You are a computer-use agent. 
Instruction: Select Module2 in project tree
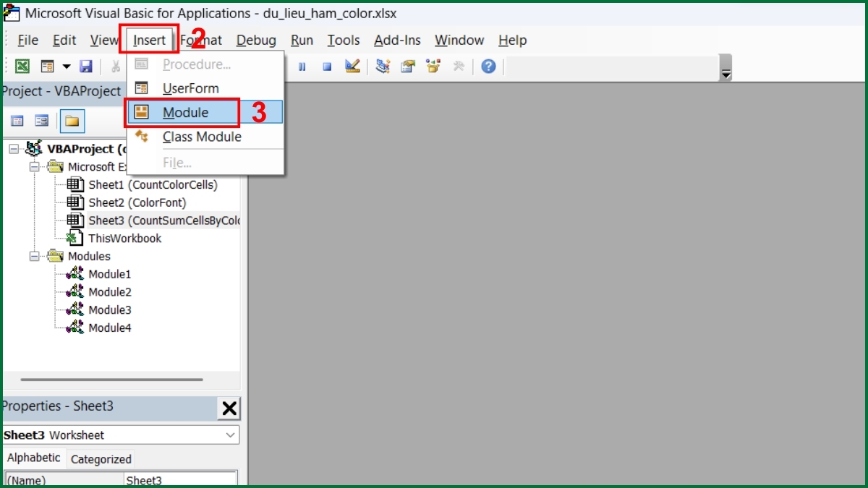(109, 292)
